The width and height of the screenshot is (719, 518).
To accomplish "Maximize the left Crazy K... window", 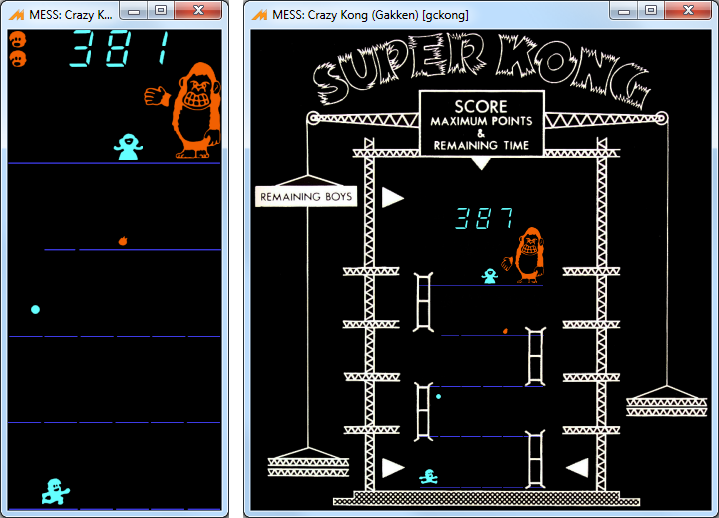I will 161,11.
